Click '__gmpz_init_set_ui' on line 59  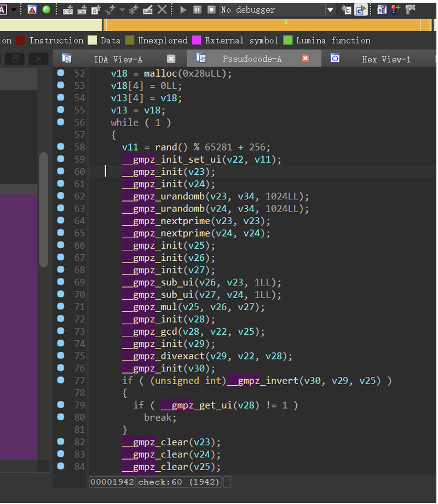(171, 159)
